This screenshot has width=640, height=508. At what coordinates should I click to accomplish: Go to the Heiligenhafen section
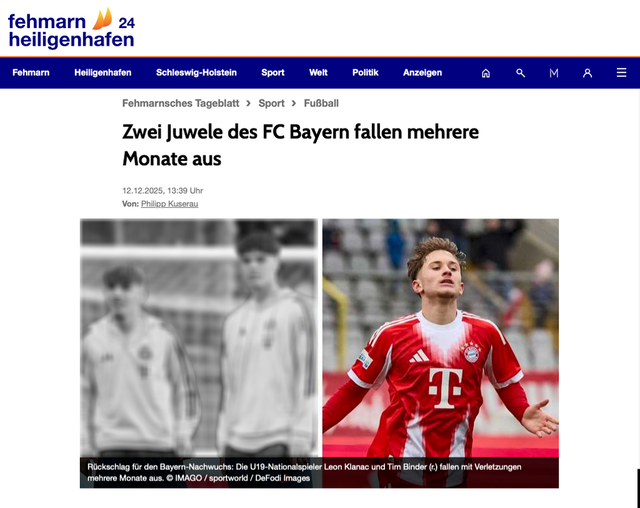(103, 73)
